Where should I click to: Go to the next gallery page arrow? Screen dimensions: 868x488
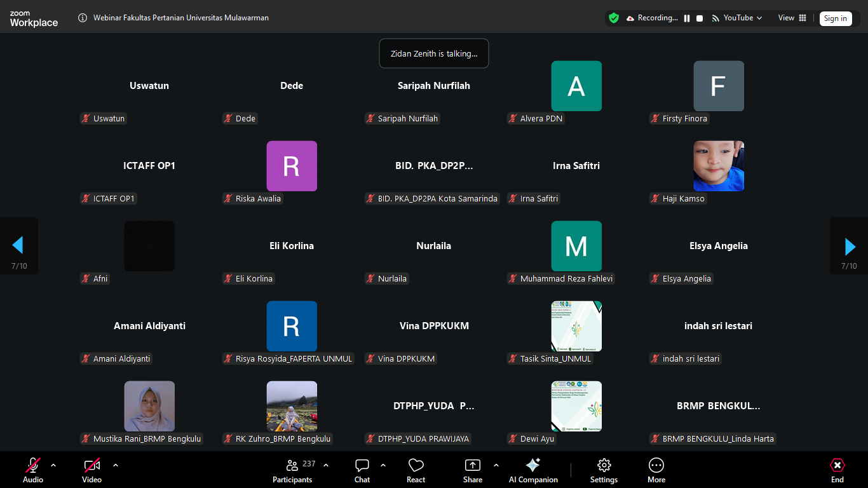tap(850, 246)
